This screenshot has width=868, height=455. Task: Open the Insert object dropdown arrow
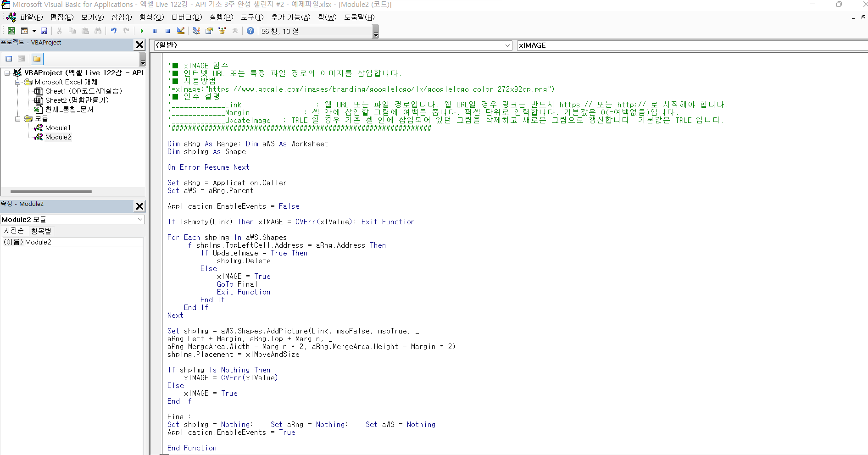pyautogui.click(x=34, y=31)
